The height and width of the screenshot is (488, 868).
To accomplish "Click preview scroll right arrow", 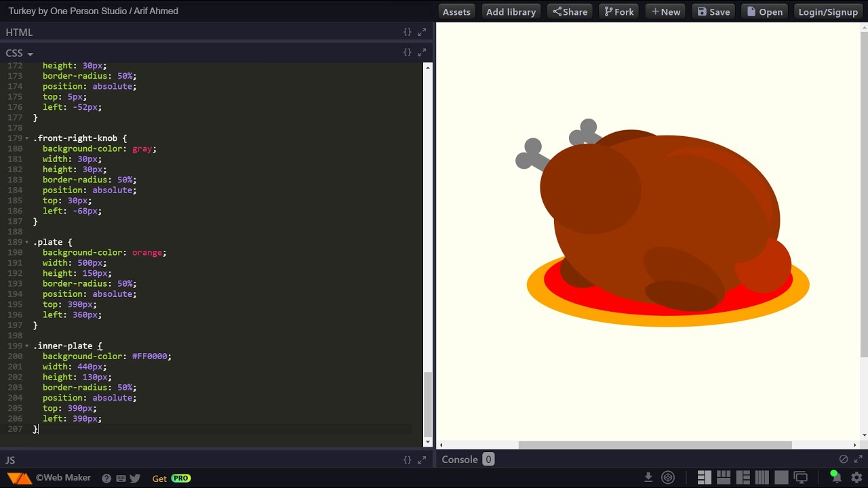I will point(854,445).
